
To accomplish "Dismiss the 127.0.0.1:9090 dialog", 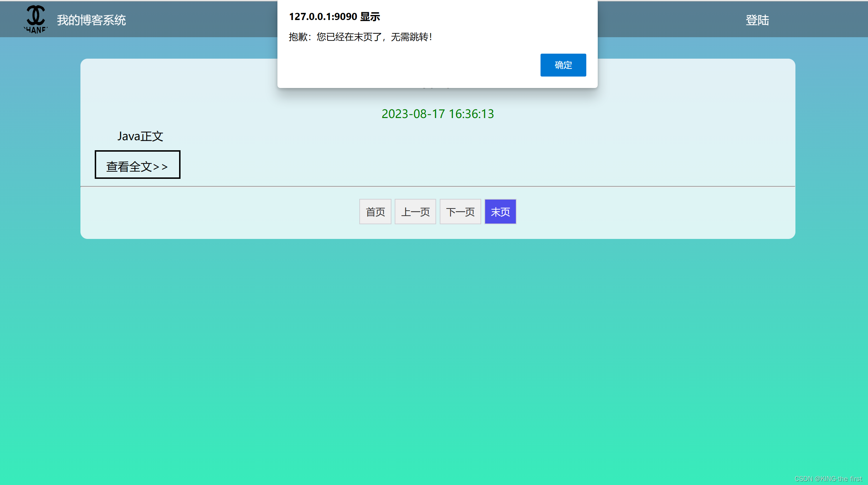I will (x=563, y=65).
